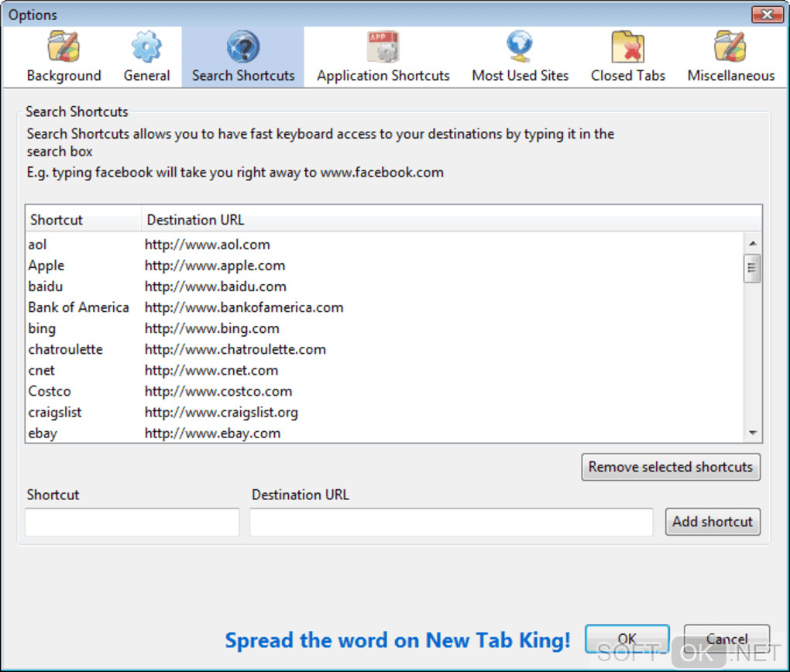Image resolution: width=790 pixels, height=672 pixels.
Task: Click the Application Shortcuts APP icon
Action: (x=383, y=47)
